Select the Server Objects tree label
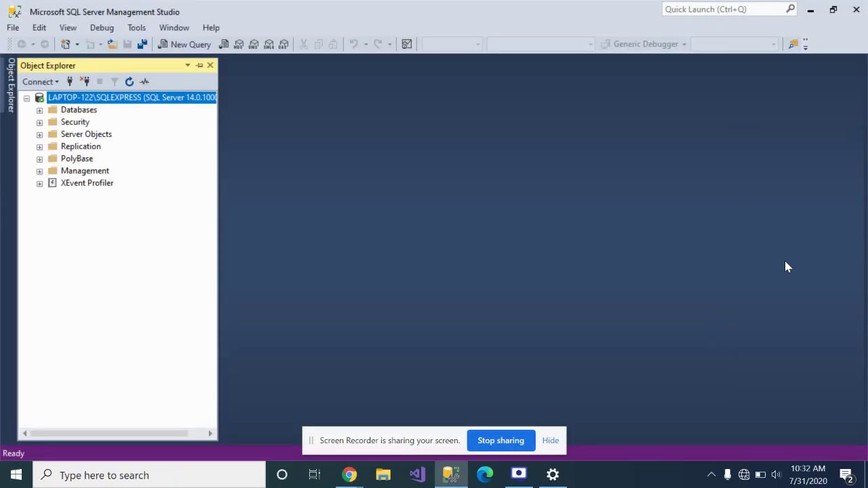 86,134
